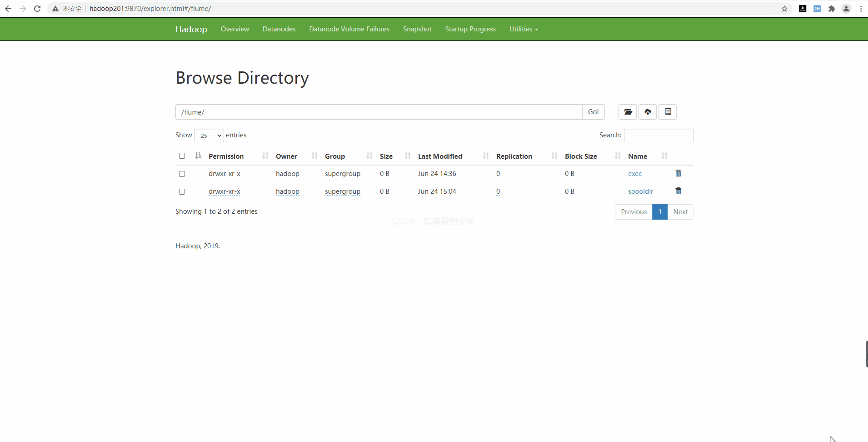Change group supergroup in exec row
The width and height of the screenshot is (868, 442).
[343, 174]
